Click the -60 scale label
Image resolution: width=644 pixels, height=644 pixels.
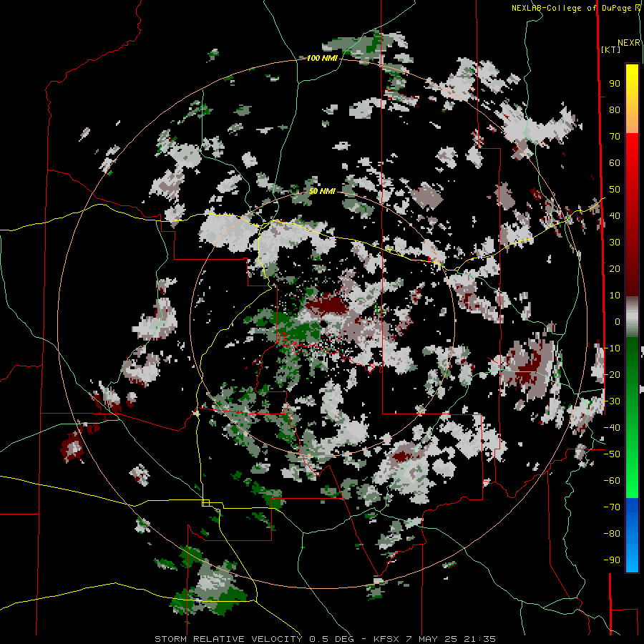[612, 481]
